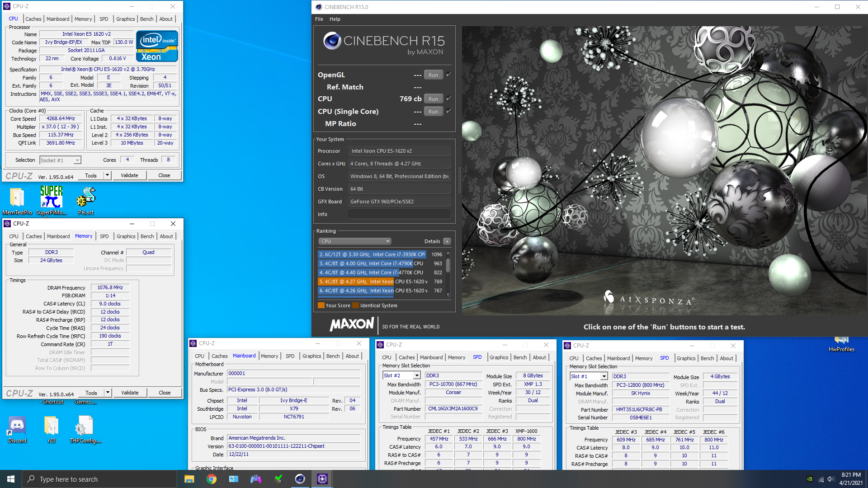Screen dimensions: 868x488
Task: Click the Windows Start button
Action: click(x=11, y=479)
